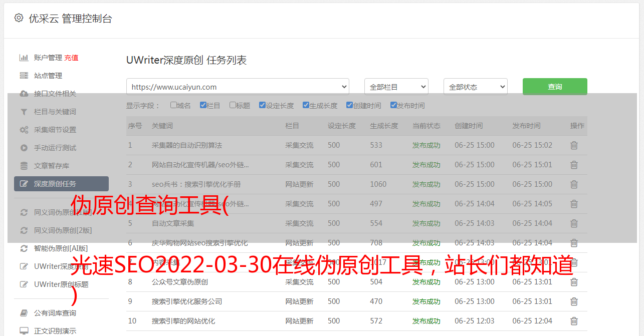The image size is (644, 336).
Task: Delete row 1 采集器的自动识别算法 via trash icon
Action: (574, 145)
